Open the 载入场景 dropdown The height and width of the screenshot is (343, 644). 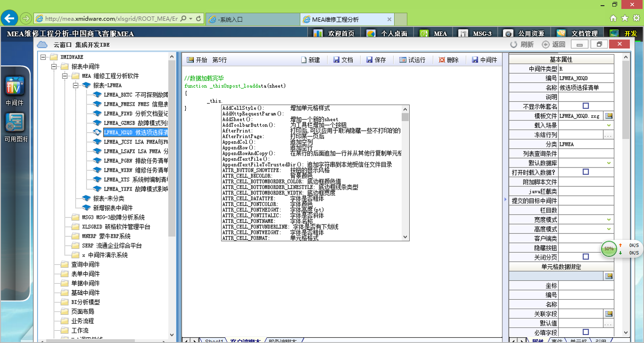(609, 125)
